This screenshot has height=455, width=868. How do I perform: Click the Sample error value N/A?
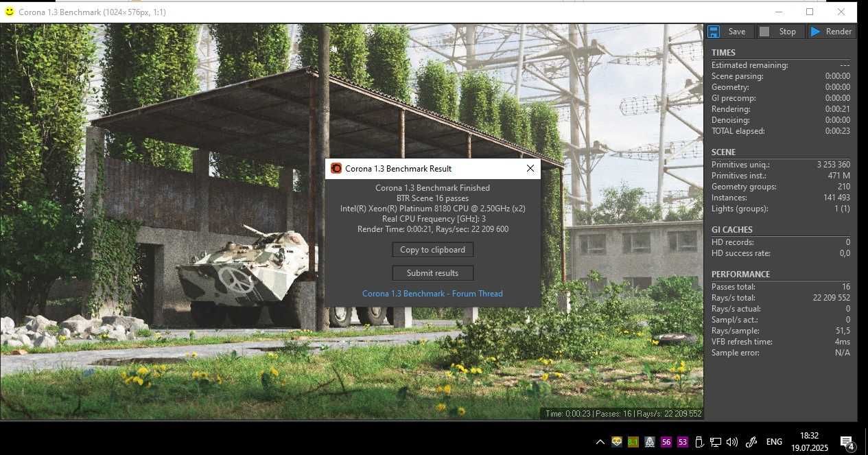[x=843, y=353]
